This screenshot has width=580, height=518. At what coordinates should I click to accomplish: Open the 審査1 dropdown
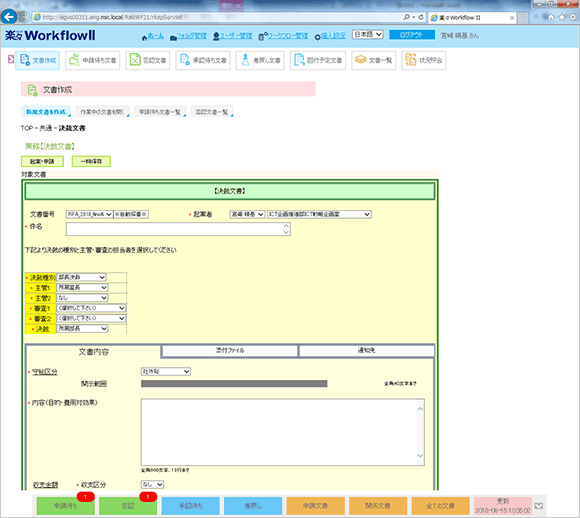coord(91,308)
